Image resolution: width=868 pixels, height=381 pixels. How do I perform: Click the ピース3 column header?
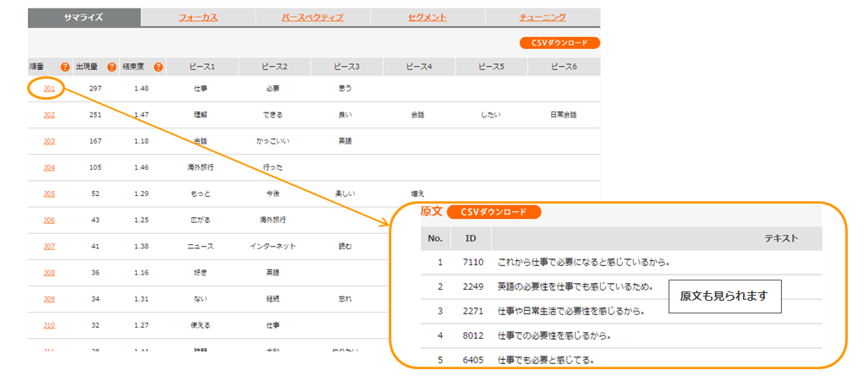(347, 67)
